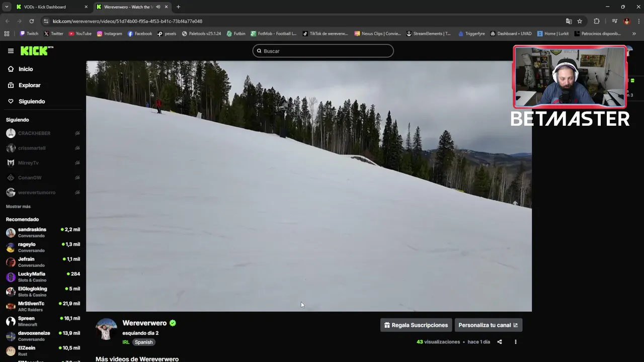
Task: Open the Chrome profile avatar
Action: 626,21
